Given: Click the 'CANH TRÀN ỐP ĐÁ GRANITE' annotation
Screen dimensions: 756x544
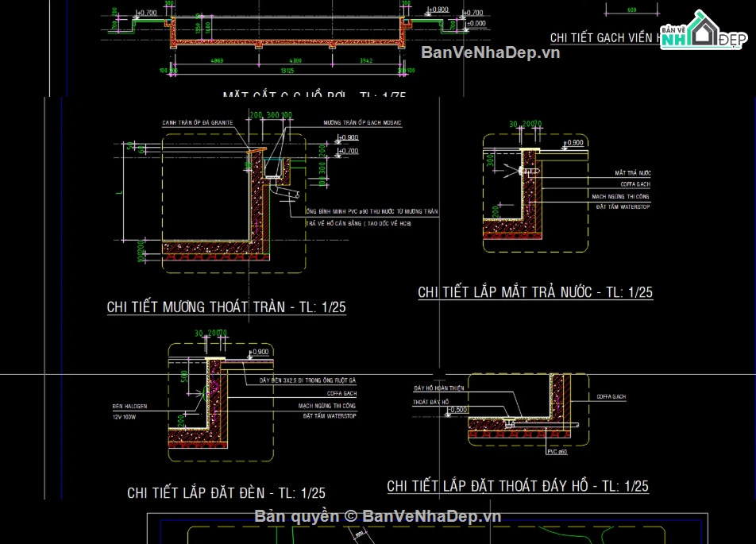Looking at the screenshot, I should [x=197, y=123].
